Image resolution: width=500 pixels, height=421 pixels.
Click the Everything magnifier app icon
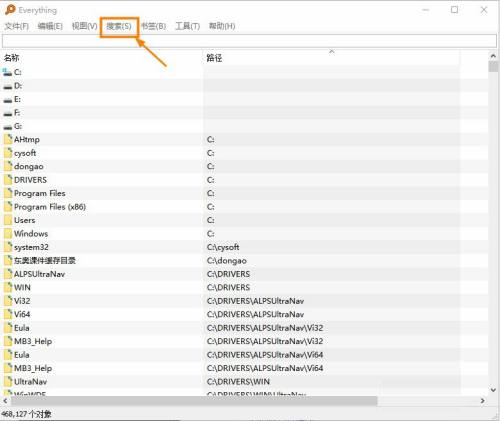pos(10,10)
